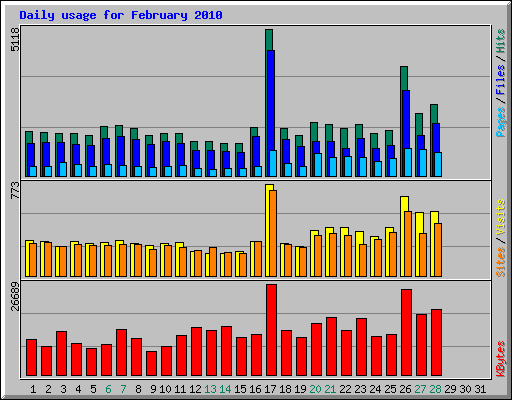
Task: Click day label 29 on the x-axis
Action: (450, 389)
